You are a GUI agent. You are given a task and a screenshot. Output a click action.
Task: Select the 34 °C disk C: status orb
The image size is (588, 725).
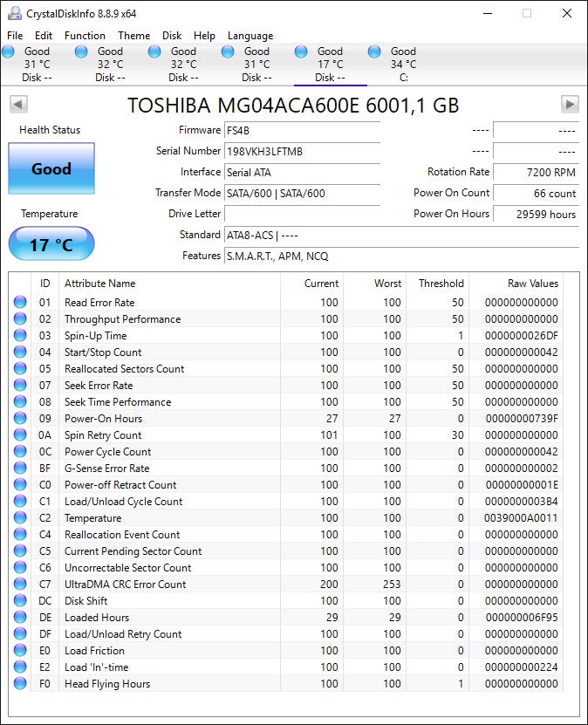click(374, 52)
